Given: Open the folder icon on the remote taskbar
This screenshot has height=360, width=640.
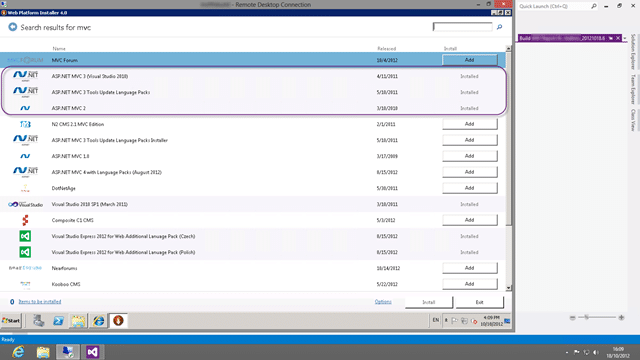Looking at the screenshot, I should [78, 321].
